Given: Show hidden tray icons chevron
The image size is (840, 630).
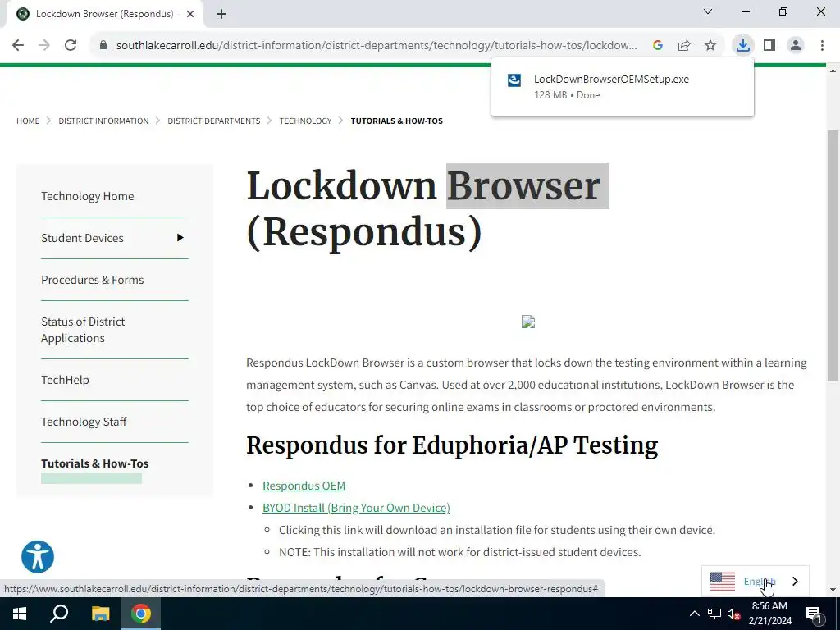Looking at the screenshot, I should [694, 614].
